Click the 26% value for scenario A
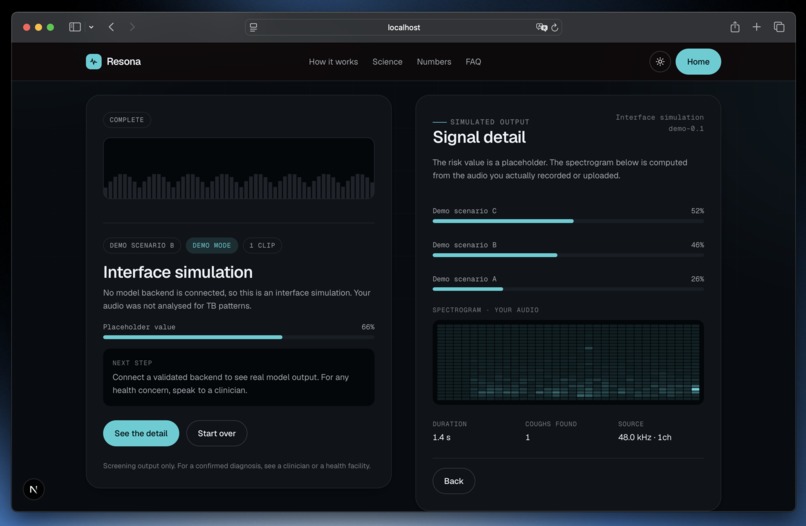 (x=697, y=279)
